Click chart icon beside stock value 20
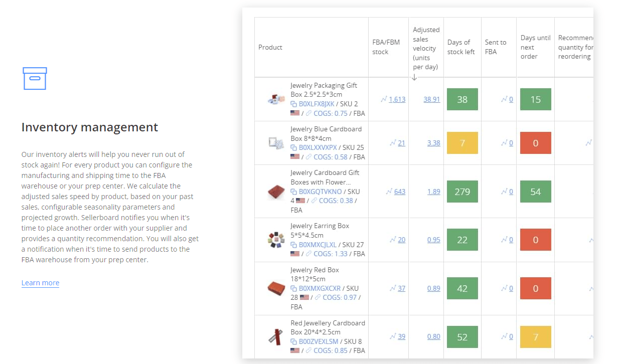 [x=393, y=240]
